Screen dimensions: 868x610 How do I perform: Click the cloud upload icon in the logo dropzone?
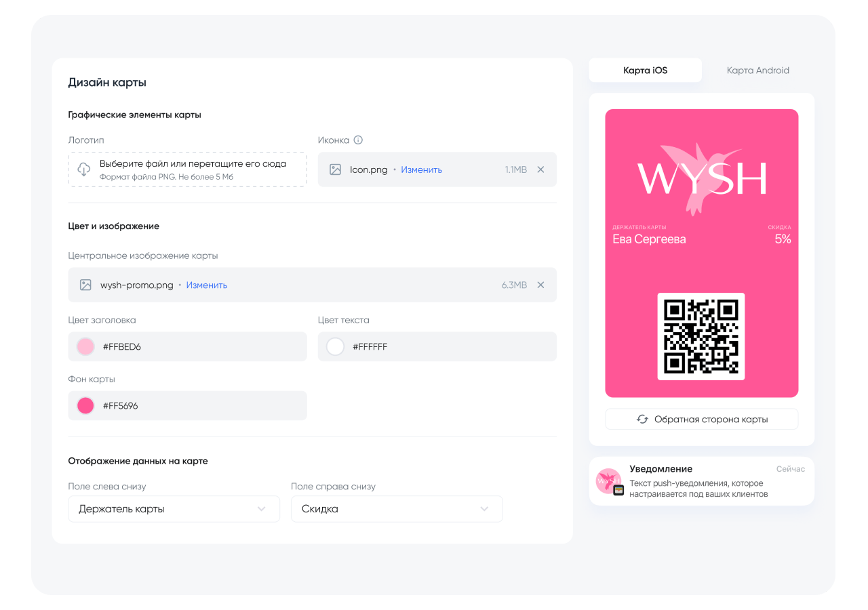click(84, 169)
